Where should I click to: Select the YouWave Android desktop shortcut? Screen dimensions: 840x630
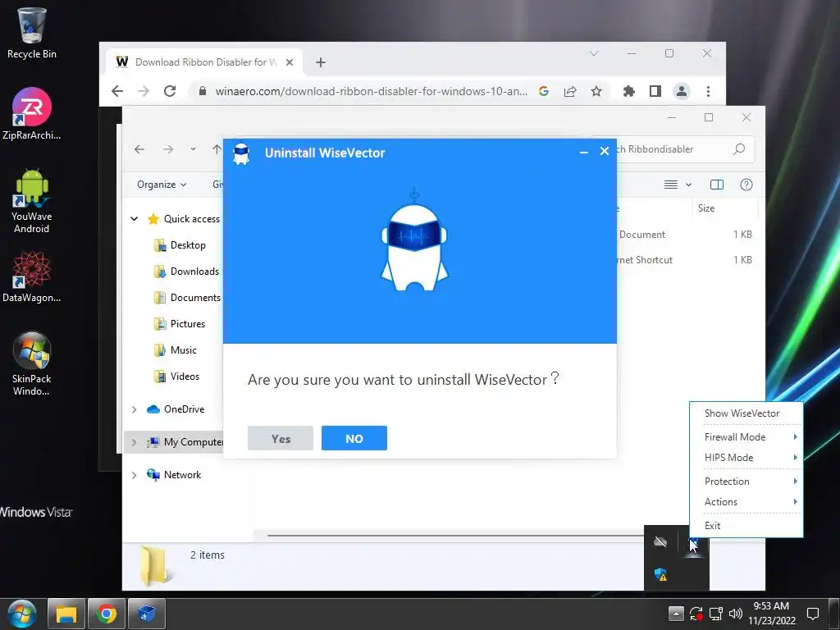[x=32, y=201]
